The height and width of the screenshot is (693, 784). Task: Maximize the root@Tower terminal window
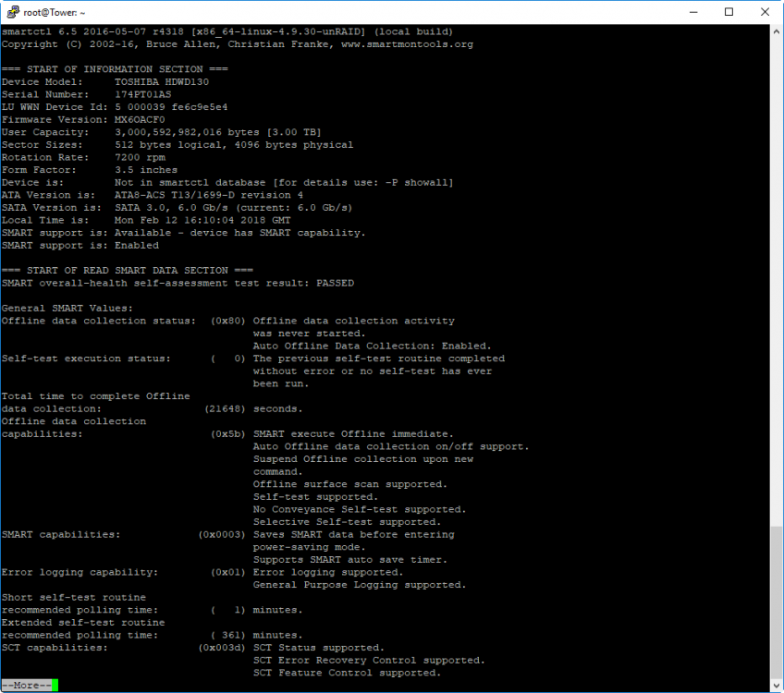click(x=729, y=12)
